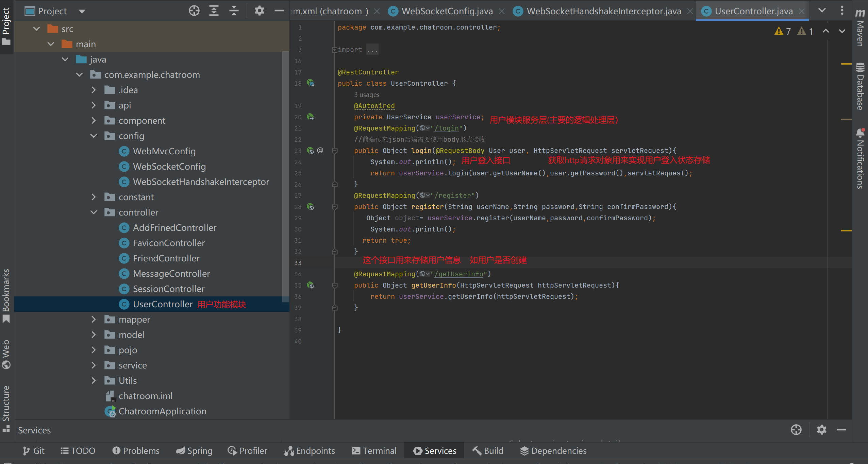Toggle fold of the import block
The width and height of the screenshot is (868, 464).
(334, 50)
